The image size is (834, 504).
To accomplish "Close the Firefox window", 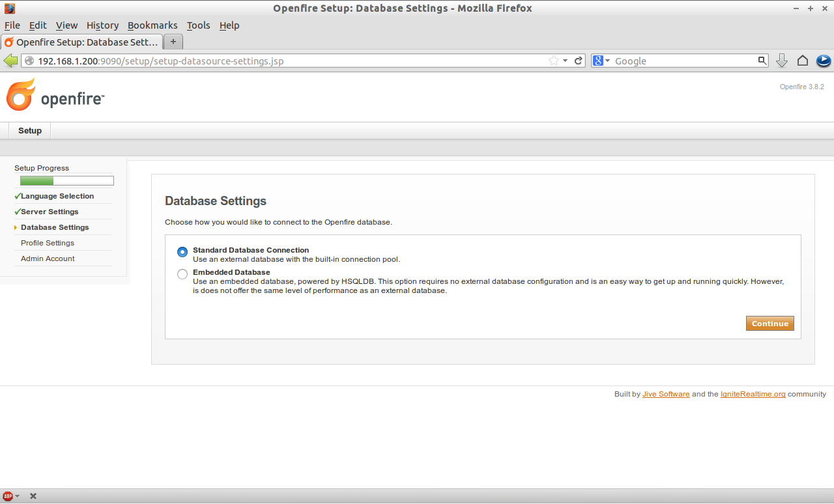I will pyautogui.click(x=825, y=8).
